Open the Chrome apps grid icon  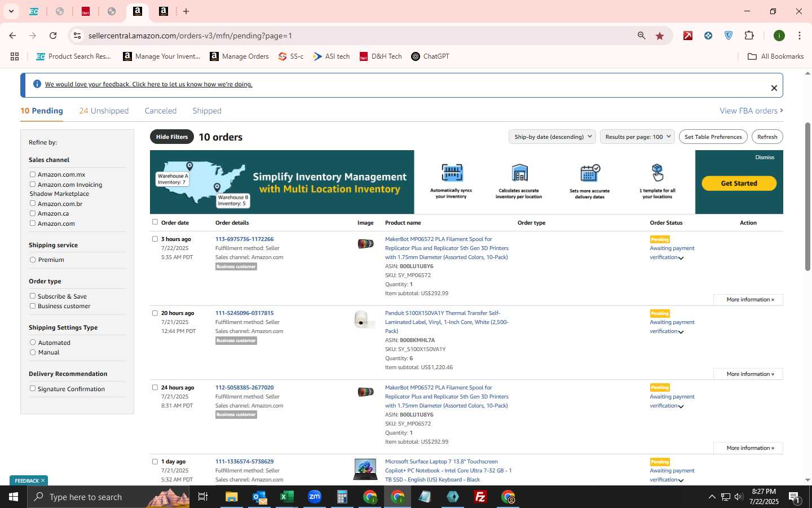[x=15, y=56]
